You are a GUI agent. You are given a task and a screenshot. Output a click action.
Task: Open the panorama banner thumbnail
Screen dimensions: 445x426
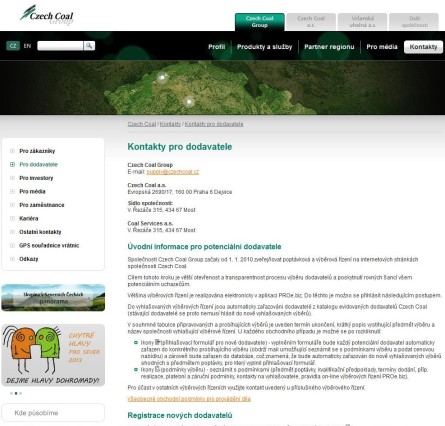pyautogui.click(x=53, y=298)
